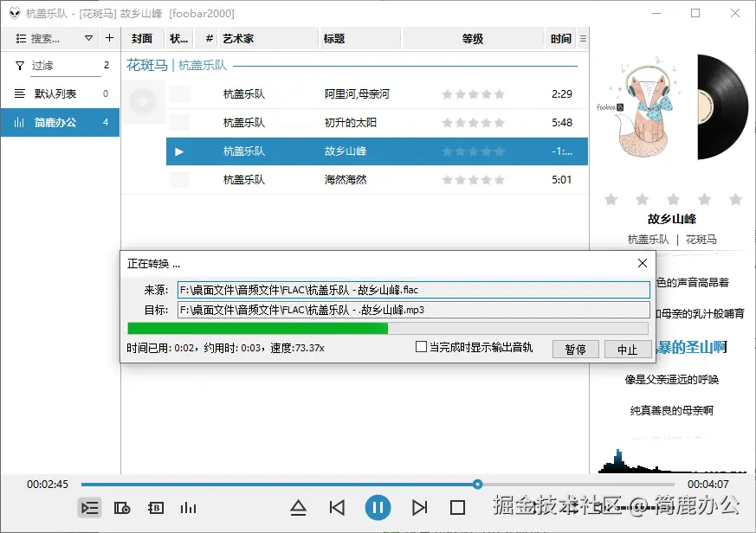Screen dimensions: 756x533
Task: Skip to the next track
Action: (419, 508)
